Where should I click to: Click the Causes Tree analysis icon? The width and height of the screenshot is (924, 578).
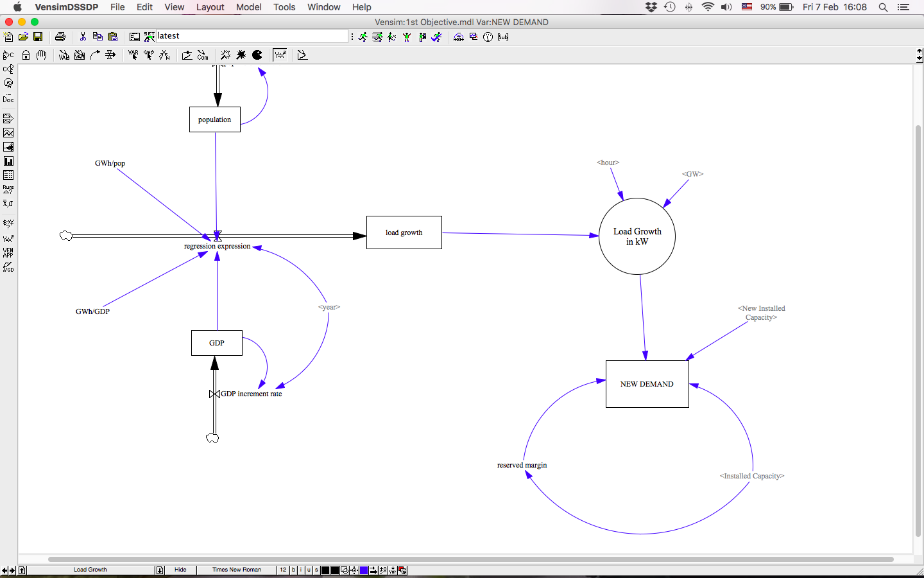(8, 55)
